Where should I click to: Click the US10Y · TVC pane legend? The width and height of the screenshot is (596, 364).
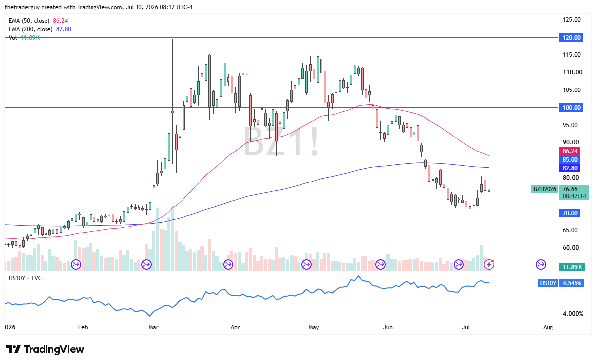coord(25,278)
